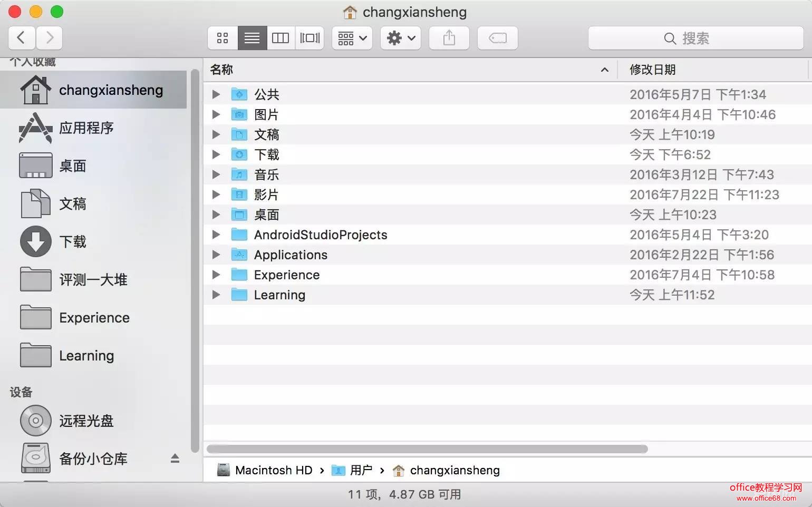Select the 下载 folder icon in the list

pos(239,154)
